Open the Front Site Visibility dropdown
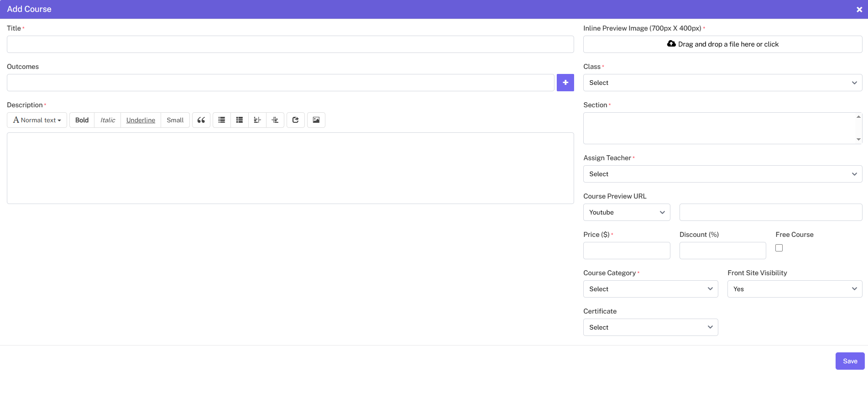 pos(795,289)
